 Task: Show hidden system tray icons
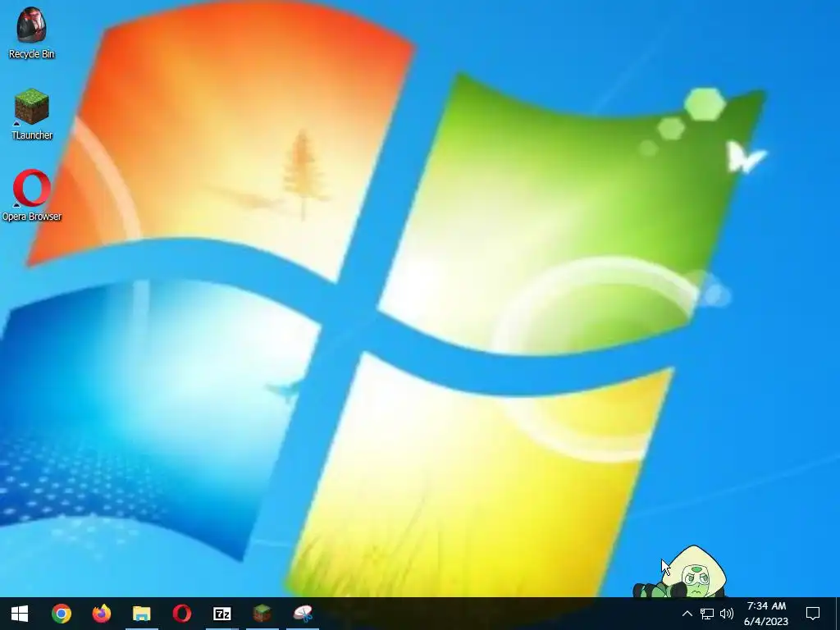687,614
